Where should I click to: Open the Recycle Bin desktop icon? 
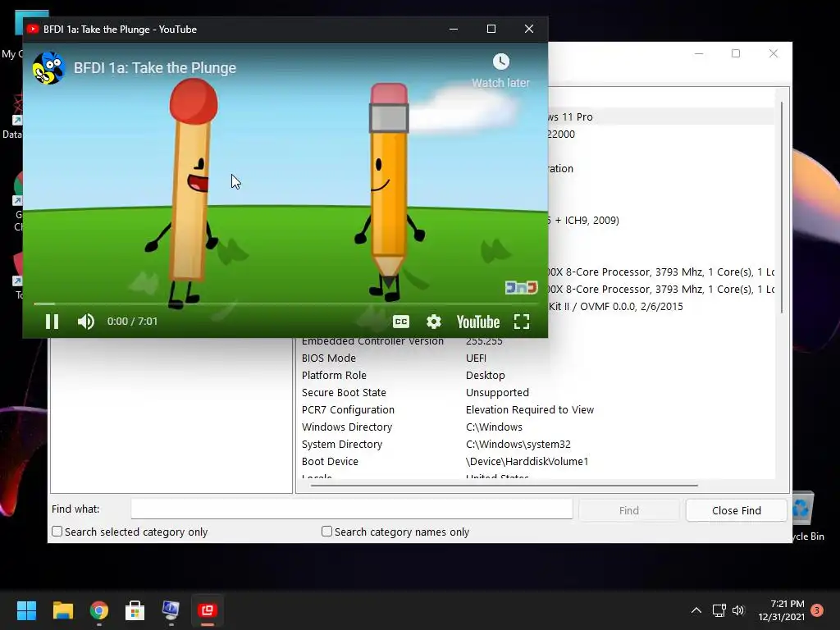point(808,515)
